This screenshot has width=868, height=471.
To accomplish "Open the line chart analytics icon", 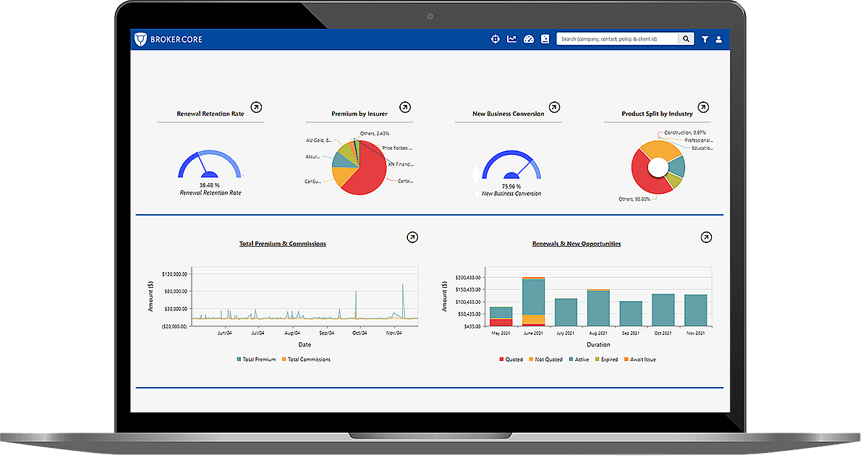I will click(x=512, y=39).
